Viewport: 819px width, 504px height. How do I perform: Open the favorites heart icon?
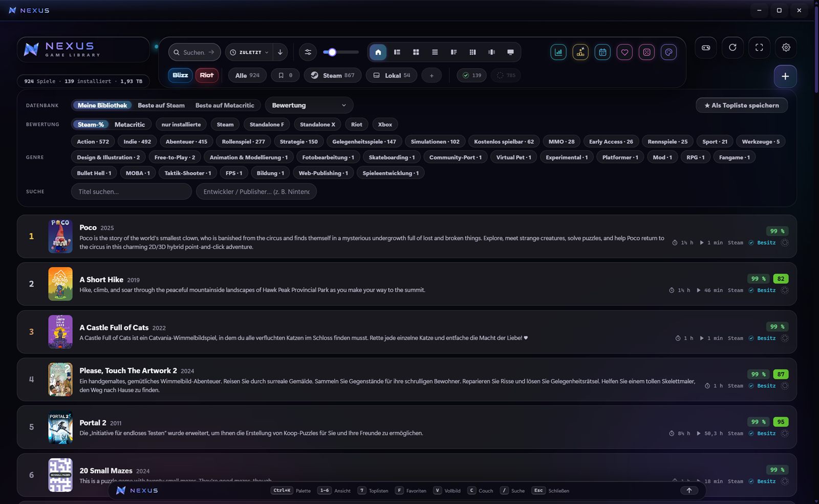624,52
